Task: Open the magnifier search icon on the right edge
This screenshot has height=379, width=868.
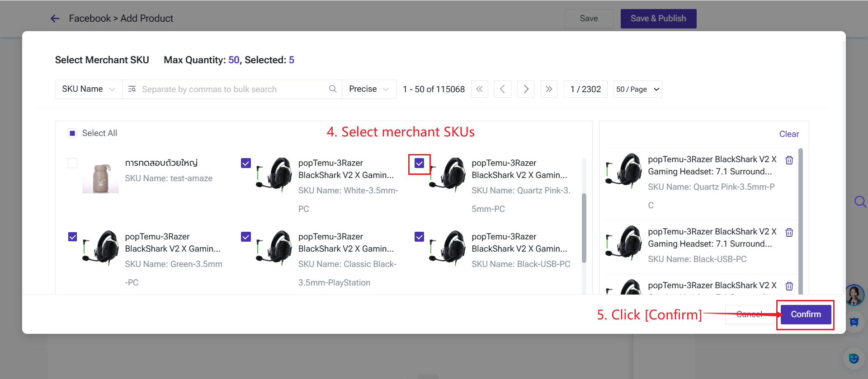Action: [x=860, y=201]
